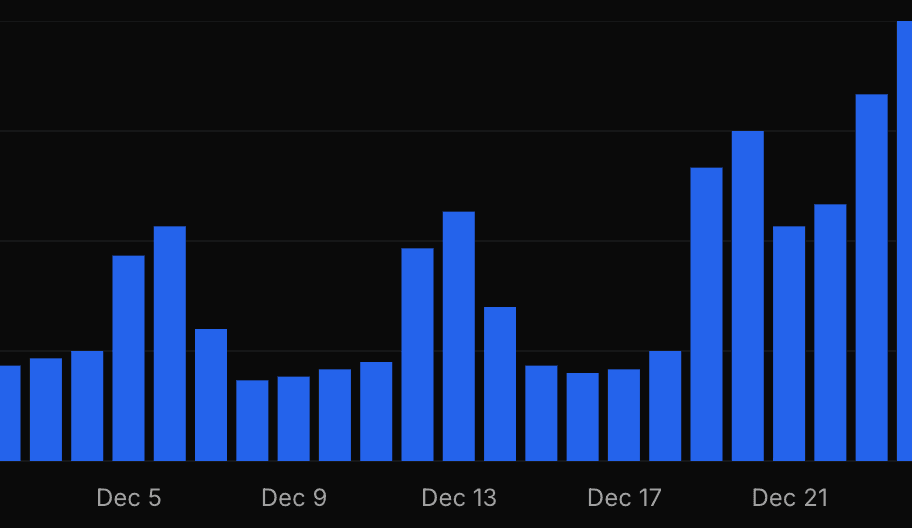The height and width of the screenshot is (528, 912).
Task: Select the Dec 6 bar in the chart
Action: pyautogui.click(x=170, y=343)
